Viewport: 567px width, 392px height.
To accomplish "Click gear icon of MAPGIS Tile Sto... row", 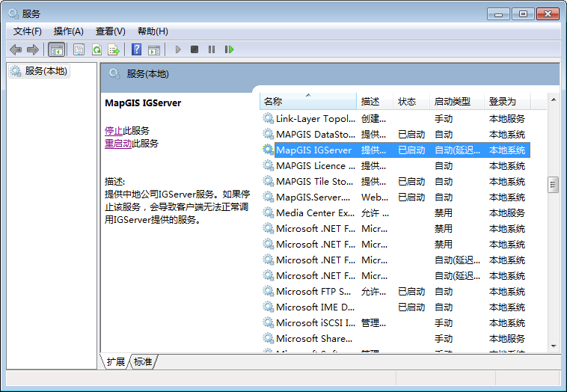I will coord(268,181).
